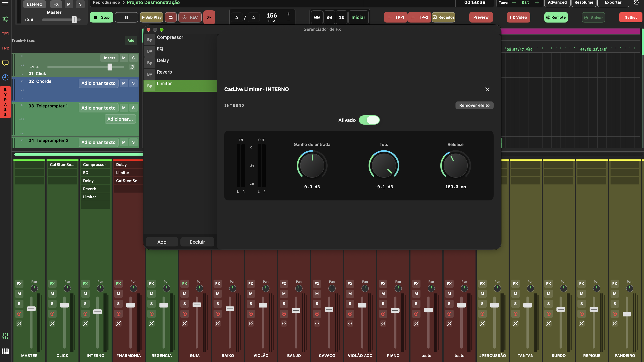This screenshot has width=644, height=362.
Task: Open the Advanced tab
Action: click(x=557, y=3)
